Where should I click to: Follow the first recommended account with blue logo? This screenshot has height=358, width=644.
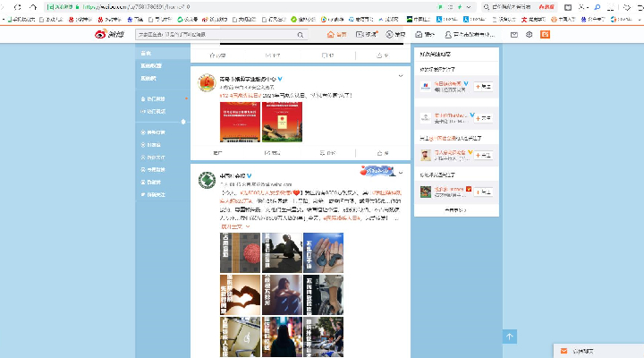pos(483,87)
